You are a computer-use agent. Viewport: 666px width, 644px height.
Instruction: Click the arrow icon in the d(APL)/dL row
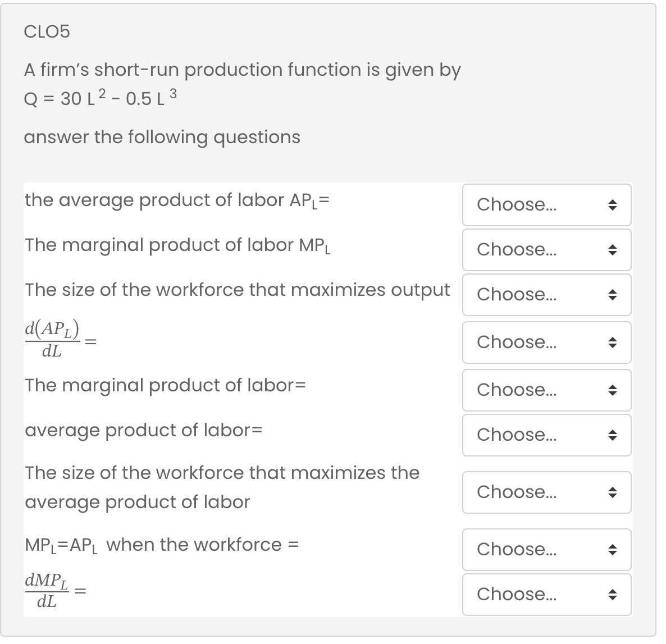click(613, 342)
